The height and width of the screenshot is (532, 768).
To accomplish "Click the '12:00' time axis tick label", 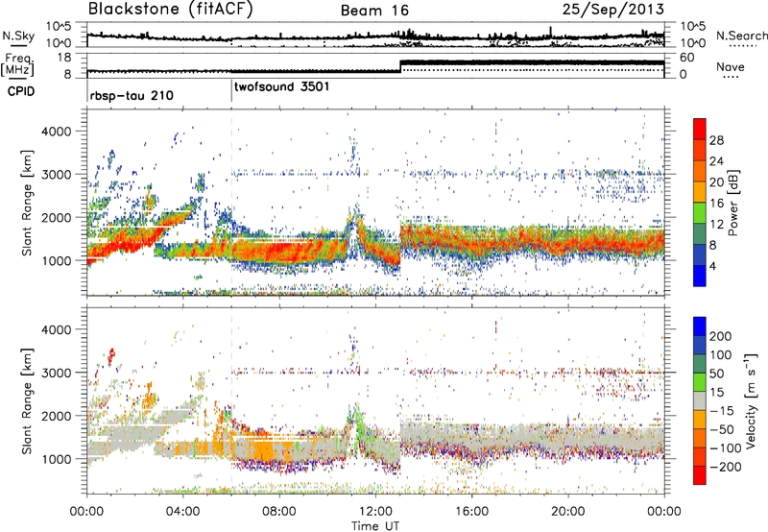I will [375, 512].
